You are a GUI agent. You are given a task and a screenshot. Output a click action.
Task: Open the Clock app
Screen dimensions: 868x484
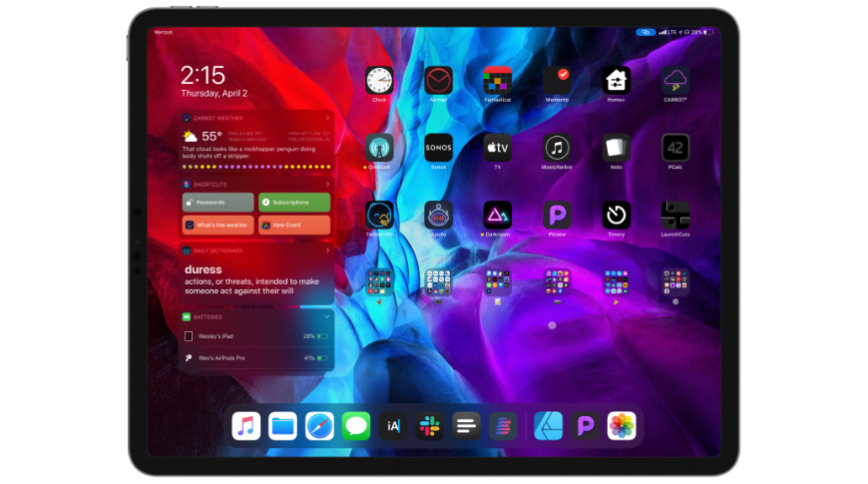pos(379,80)
